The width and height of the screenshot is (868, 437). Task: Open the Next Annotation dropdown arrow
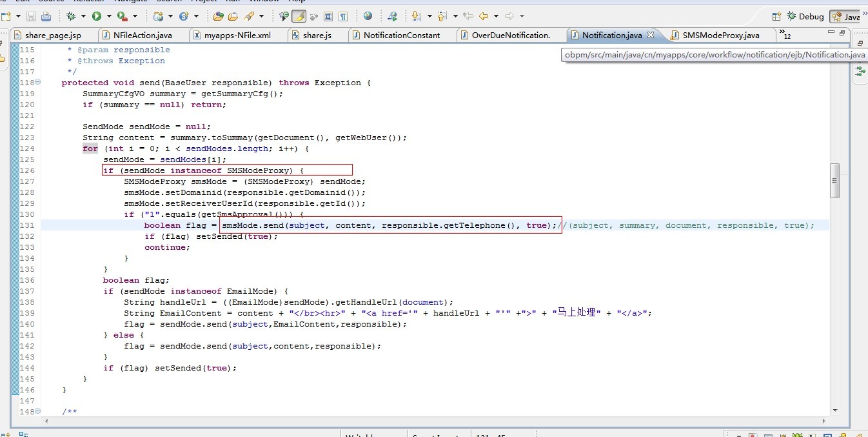(428, 16)
